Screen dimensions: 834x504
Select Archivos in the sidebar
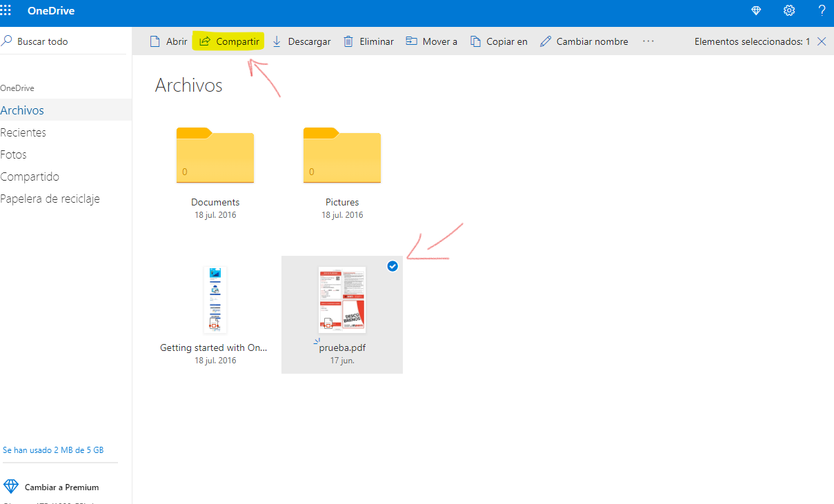66,110
